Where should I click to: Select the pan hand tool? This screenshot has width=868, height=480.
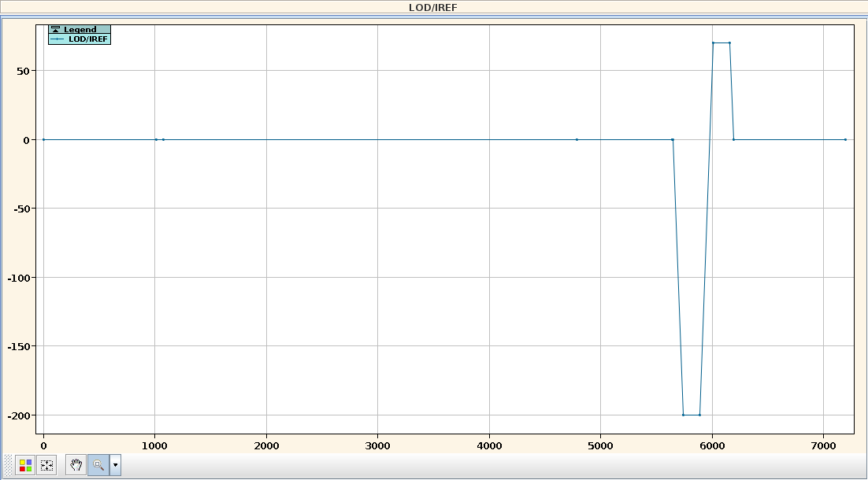pyautogui.click(x=76, y=465)
